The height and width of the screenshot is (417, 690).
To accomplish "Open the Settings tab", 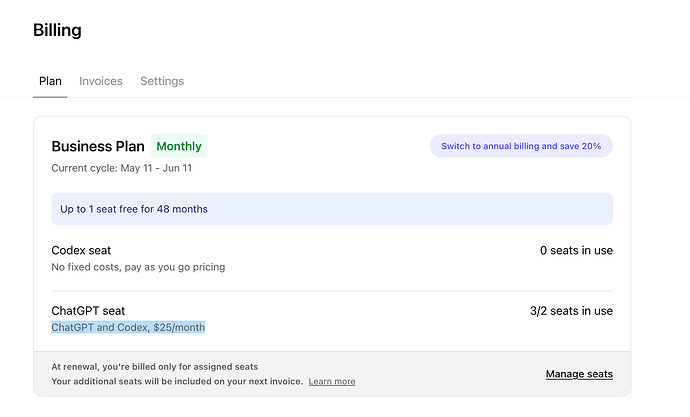I will (162, 81).
